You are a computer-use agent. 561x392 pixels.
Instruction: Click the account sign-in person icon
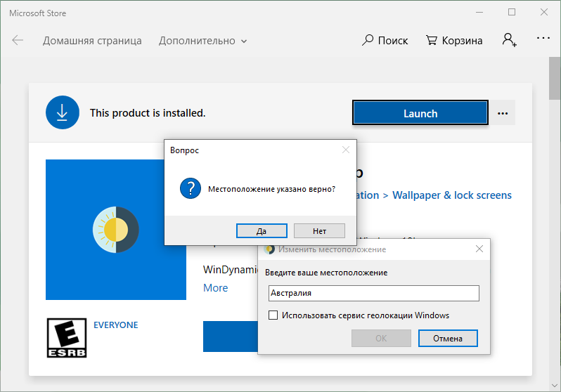click(509, 40)
